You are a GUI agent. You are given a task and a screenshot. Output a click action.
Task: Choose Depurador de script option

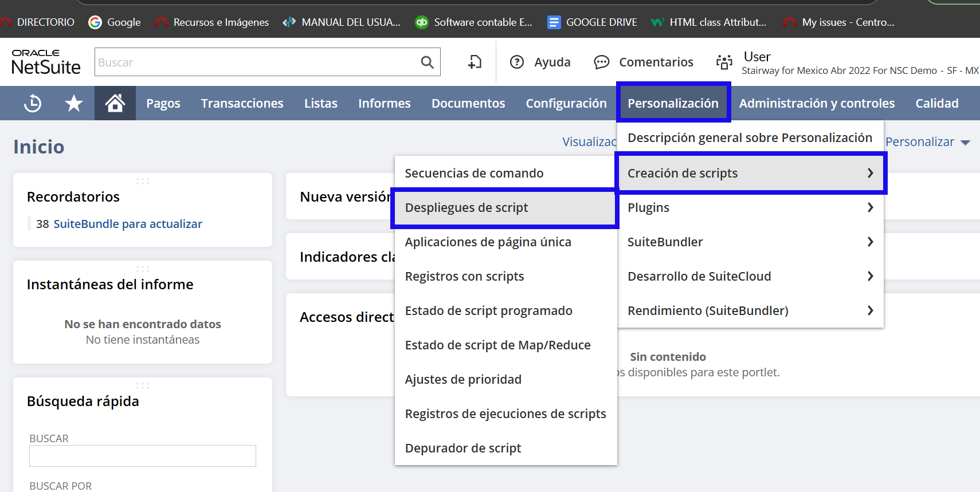point(463,448)
